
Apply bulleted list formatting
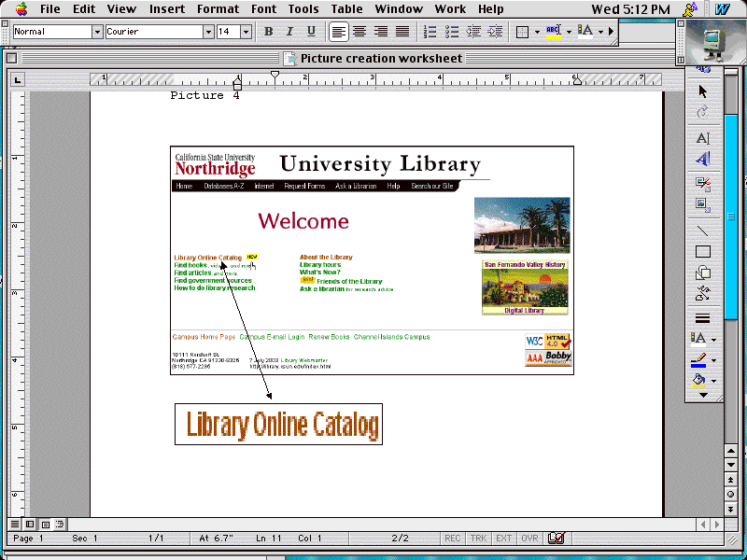click(x=452, y=32)
